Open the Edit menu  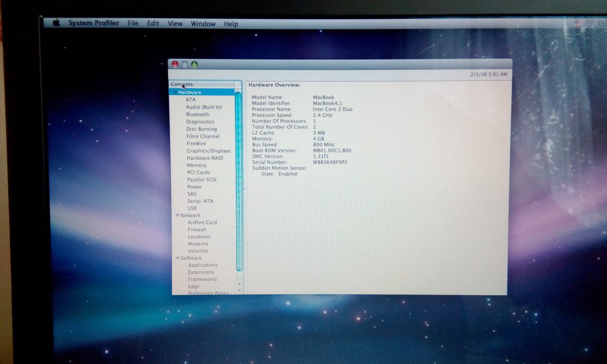pos(153,23)
